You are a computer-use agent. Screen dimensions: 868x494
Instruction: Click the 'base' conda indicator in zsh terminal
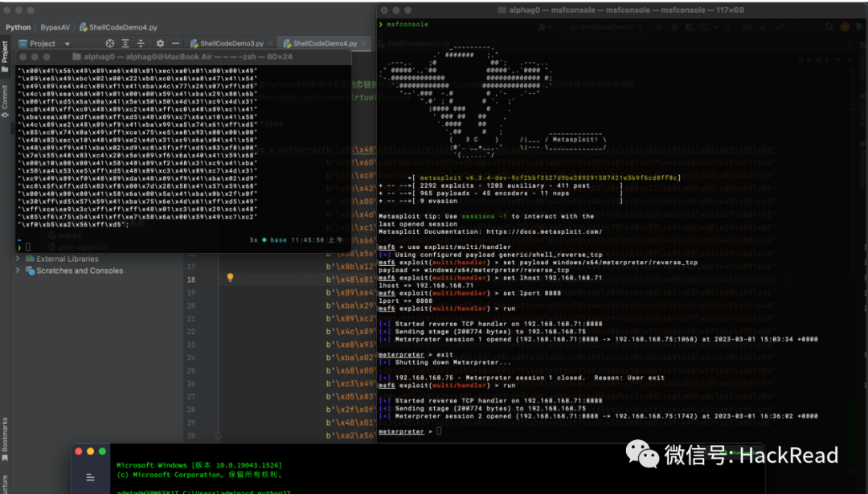point(278,240)
